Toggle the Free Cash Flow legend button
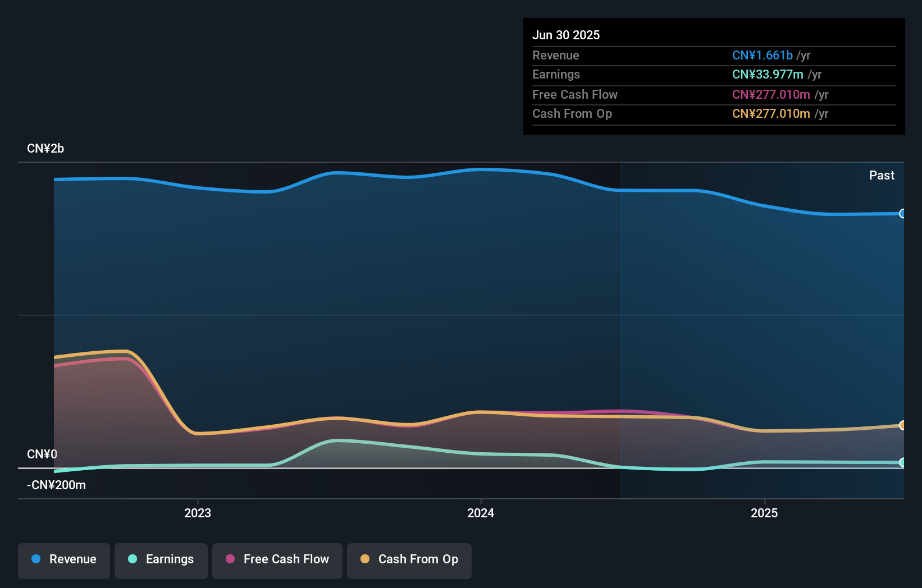 (x=277, y=561)
